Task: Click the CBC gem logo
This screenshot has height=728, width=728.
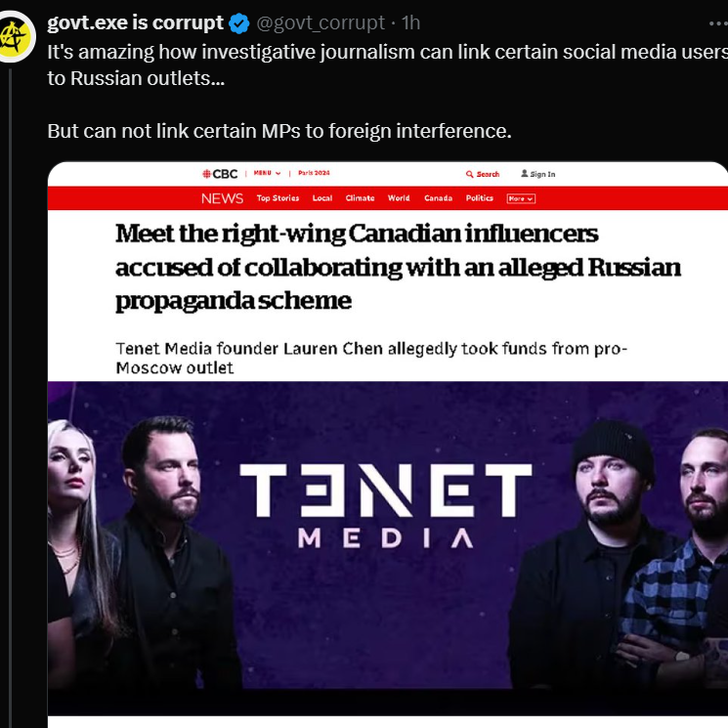Action: [x=206, y=174]
